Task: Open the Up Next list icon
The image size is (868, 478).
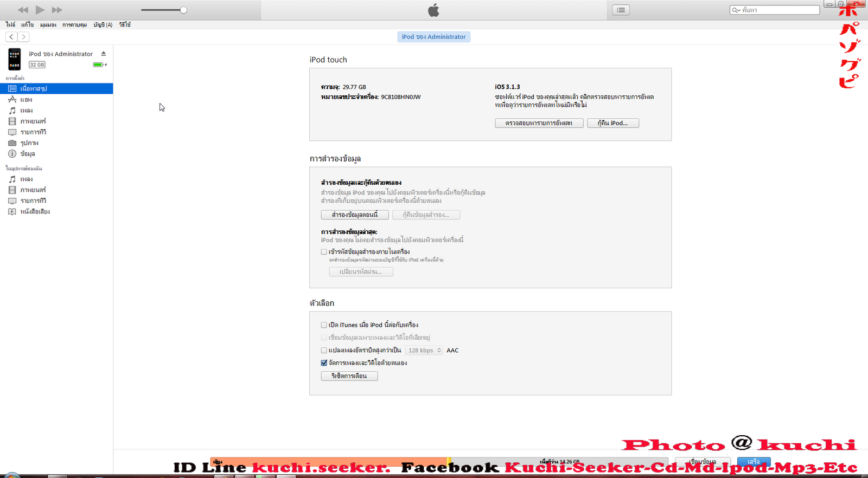Action: pyautogui.click(x=621, y=10)
